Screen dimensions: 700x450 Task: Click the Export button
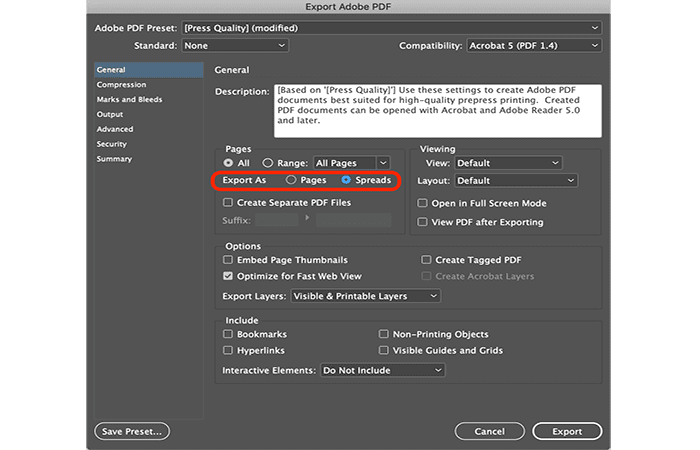[x=567, y=431]
